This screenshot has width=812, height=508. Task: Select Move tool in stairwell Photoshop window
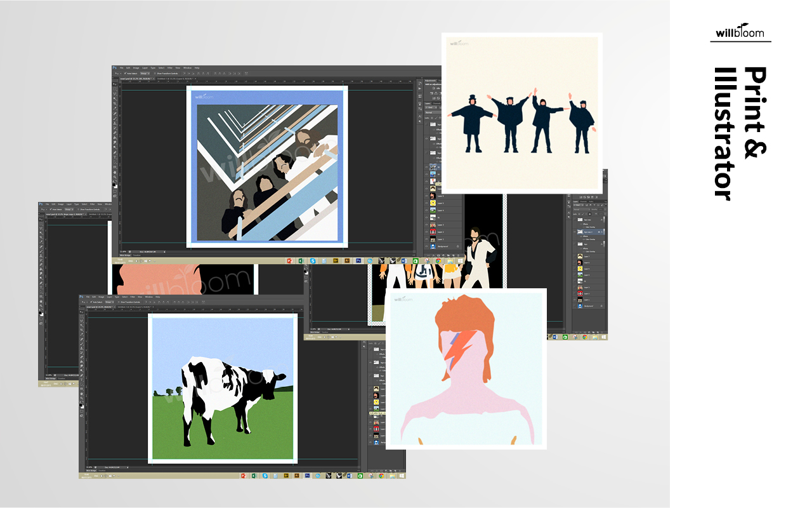point(115,84)
